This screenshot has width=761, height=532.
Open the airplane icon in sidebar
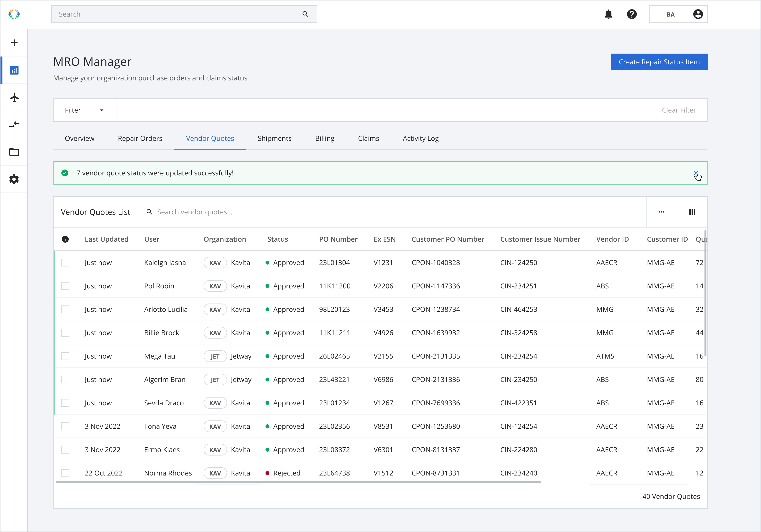click(x=14, y=97)
